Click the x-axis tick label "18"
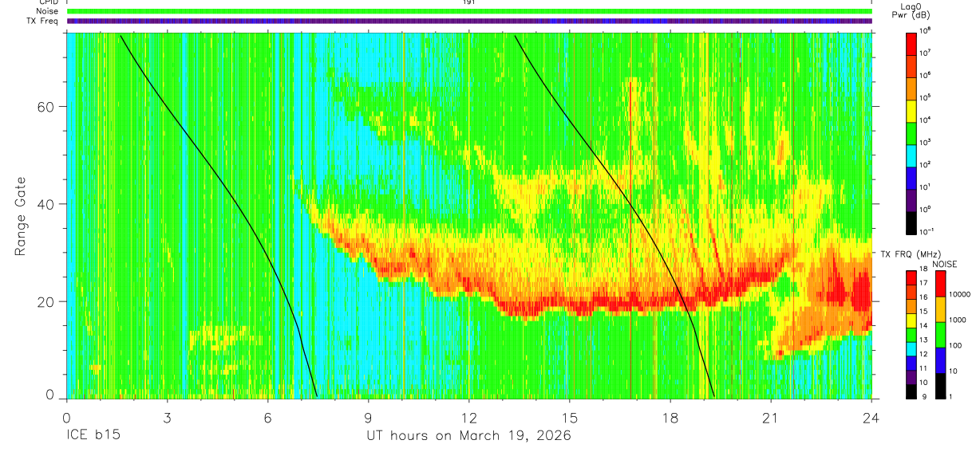Screen dimensions: 980x452 click(670, 418)
